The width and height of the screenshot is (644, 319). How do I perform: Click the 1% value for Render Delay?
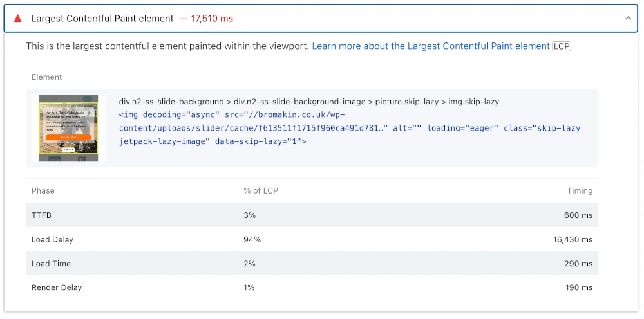click(x=249, y=288)
